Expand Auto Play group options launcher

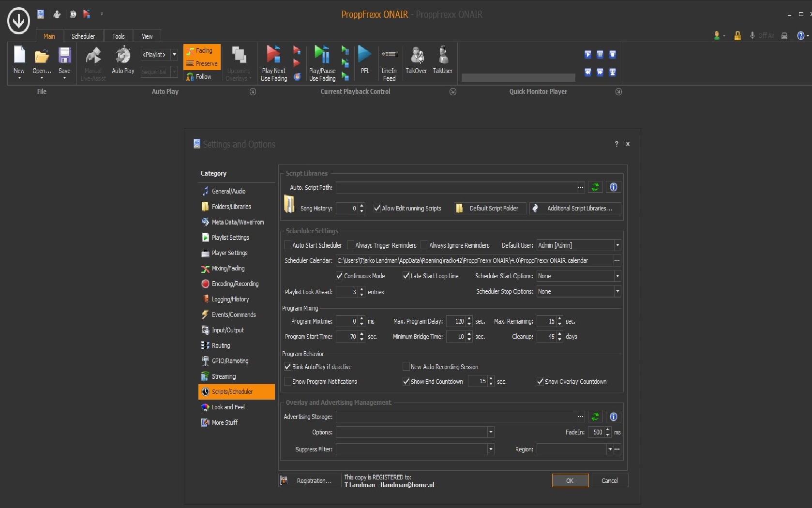pos(253,91)
